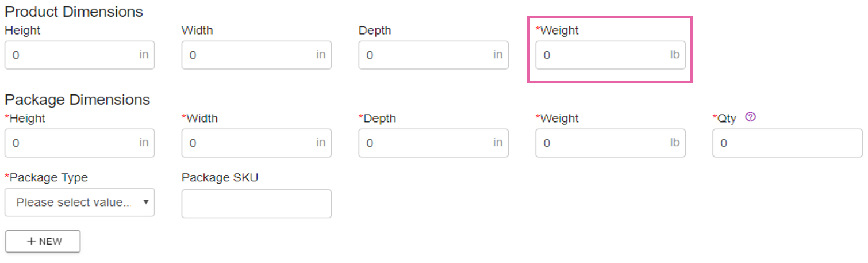Viewport: 868px width, 263px height.
Task: Open the Package Type dropdown
Action: pyautogui.click(x=79, y=202)
